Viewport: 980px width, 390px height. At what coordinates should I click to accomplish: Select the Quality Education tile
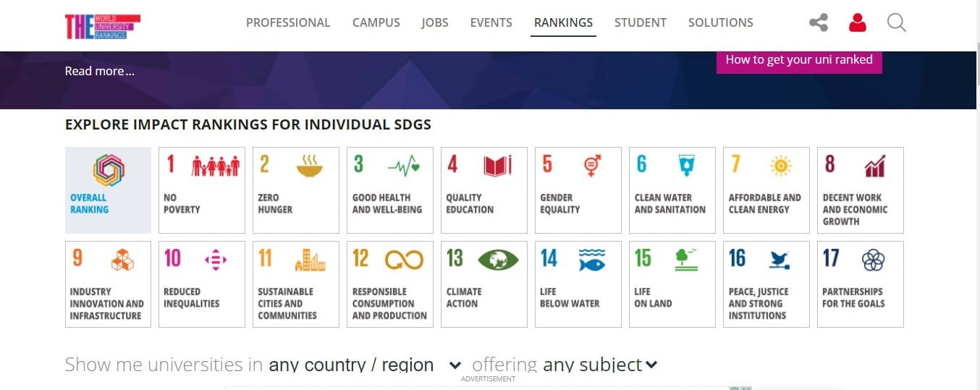483,190
